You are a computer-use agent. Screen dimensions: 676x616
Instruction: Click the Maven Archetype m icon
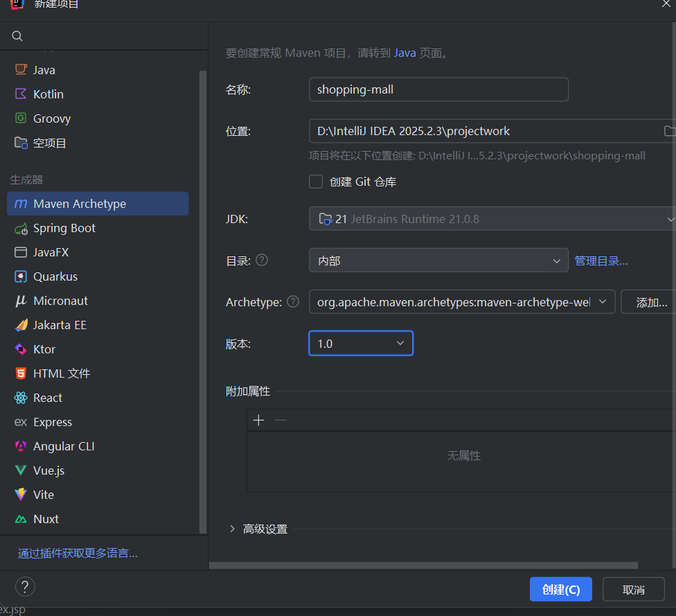[x=21, y=204]
